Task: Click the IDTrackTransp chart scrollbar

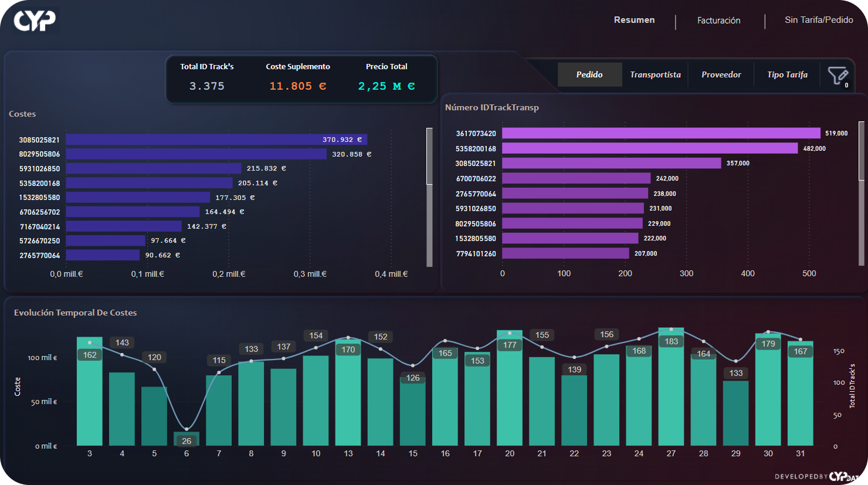Action: [861, 151]
